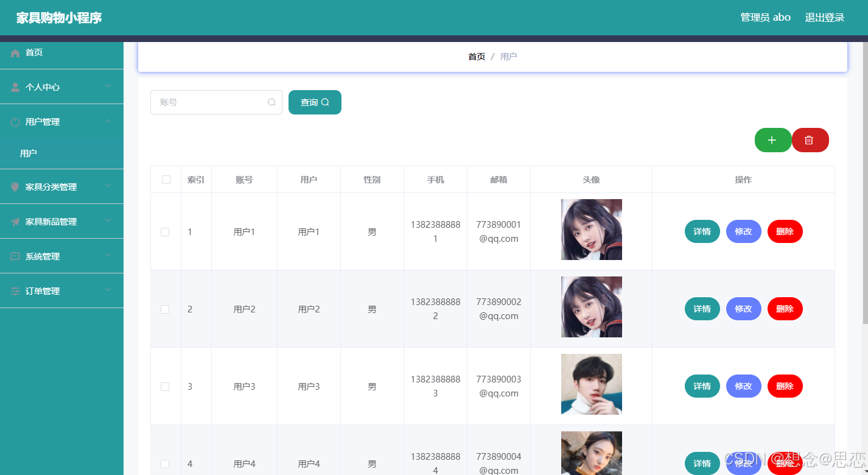Click the avatar image of 用户2

(x=592, y=307)
